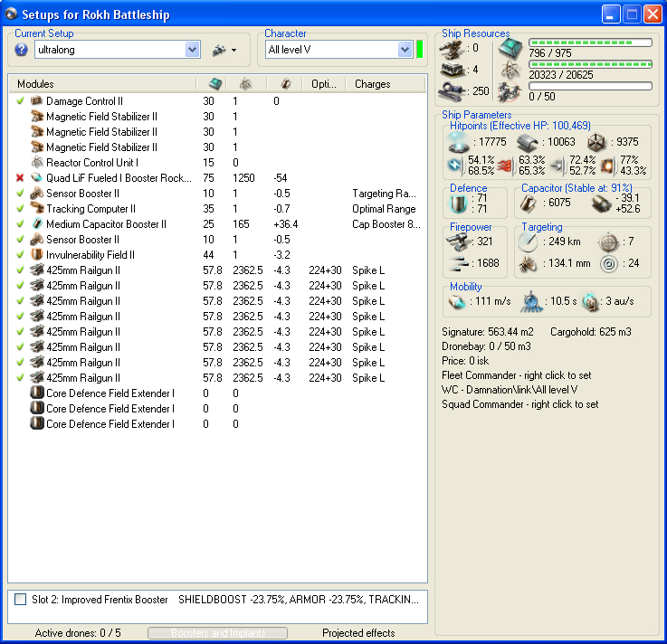The image size is (667, 644).
Task: Click the Boosters and Implants button
Action: (217, 633)
